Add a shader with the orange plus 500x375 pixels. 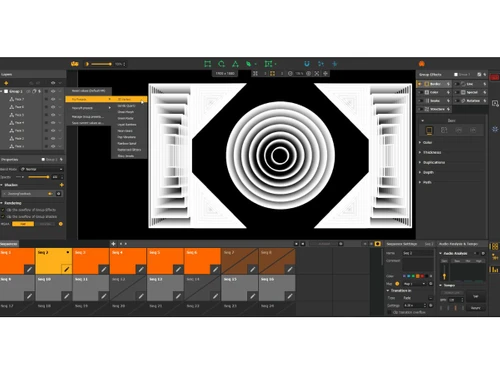coord(61,185)
